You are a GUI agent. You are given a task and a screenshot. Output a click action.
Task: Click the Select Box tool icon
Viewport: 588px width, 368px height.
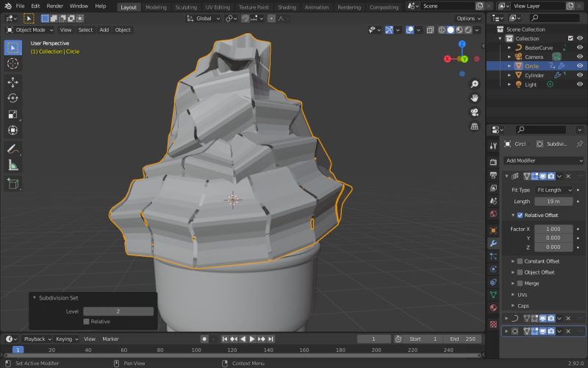[12, 48]
